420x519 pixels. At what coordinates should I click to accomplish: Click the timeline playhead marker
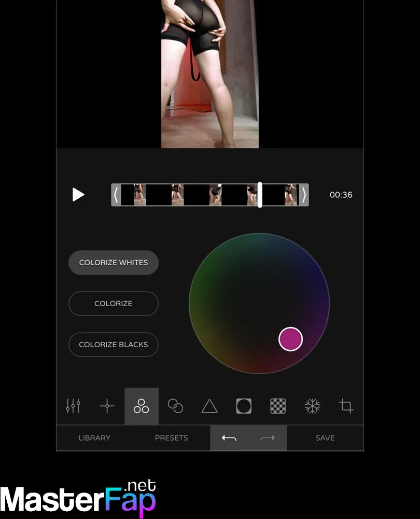coord(260,195)
